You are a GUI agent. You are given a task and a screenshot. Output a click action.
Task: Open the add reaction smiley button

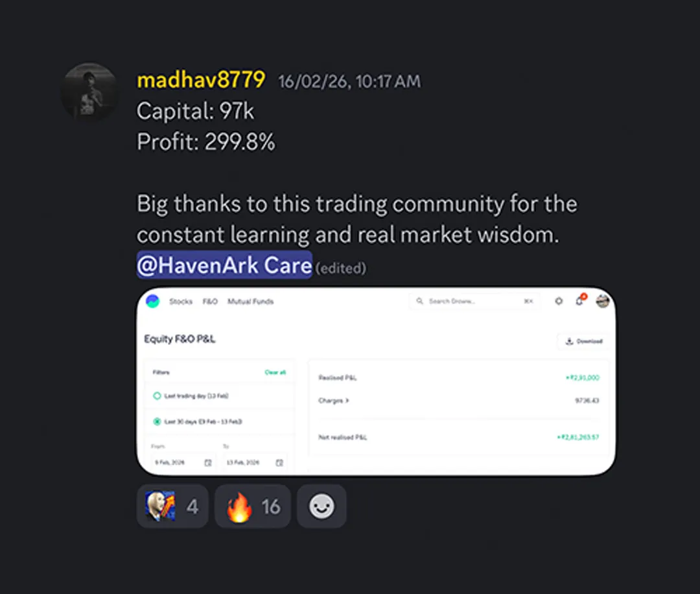[x=321, y=506]
